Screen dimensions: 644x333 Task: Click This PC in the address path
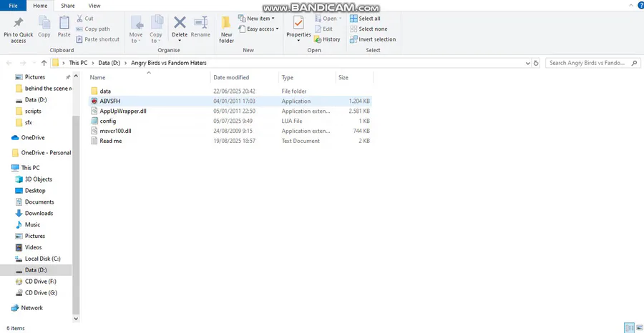(78, 63)
